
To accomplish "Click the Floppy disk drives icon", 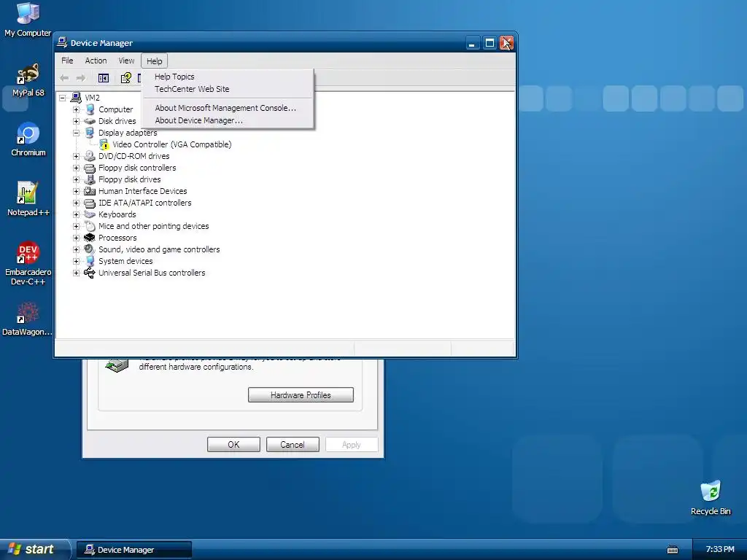I will pyautogui.click(x=90, y=179).
